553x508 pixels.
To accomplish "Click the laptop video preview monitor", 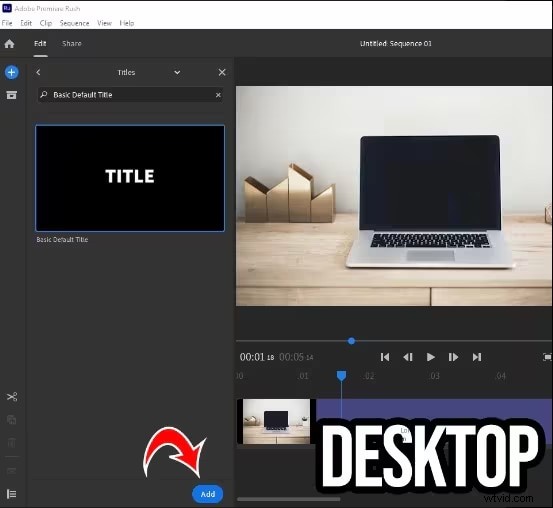I will (x=394, y=196).
